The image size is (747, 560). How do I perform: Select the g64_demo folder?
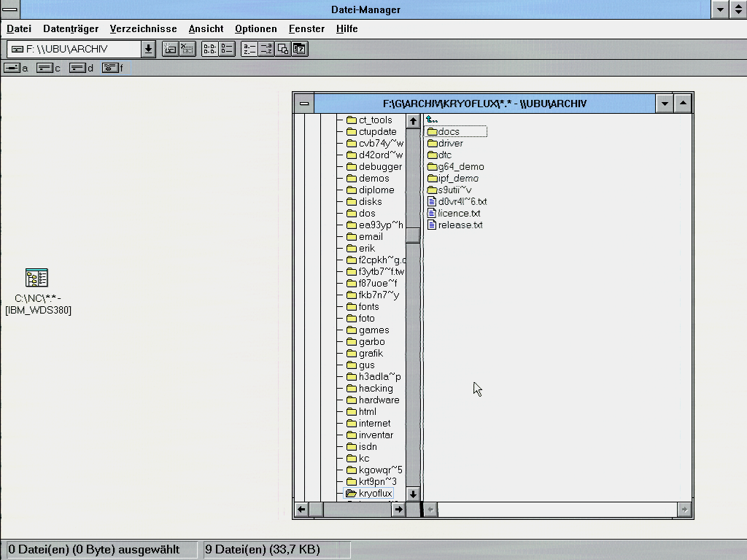[455, 167]
